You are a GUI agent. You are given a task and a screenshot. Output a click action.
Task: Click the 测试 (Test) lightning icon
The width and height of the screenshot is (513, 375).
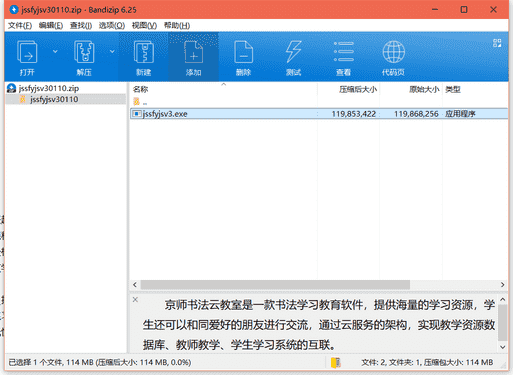click(294, 57)
